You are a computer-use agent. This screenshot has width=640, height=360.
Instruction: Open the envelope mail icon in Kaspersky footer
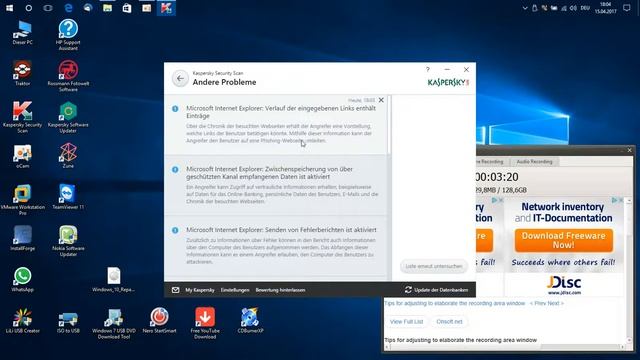[176, 290]
